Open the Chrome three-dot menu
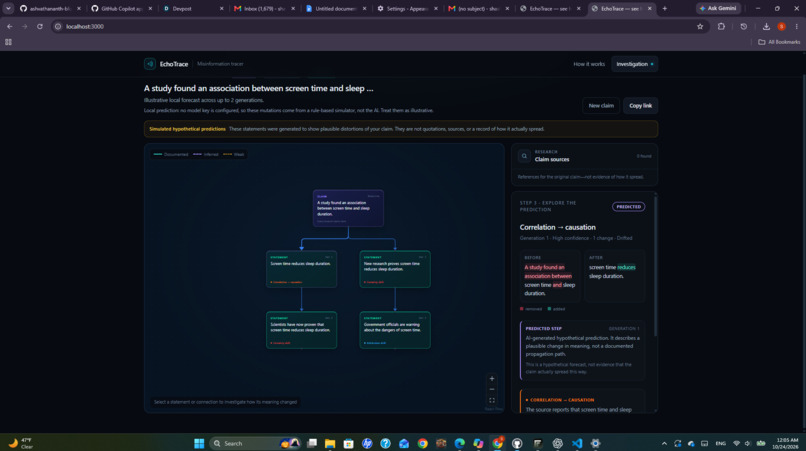806x451 pixels. [796, 26]
